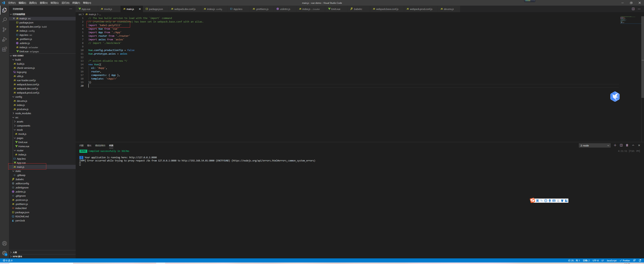Image resolution: width=644 pixels, height=264 pixels.
Task: Open the Run and Debug view
Action: click(4, 39)
